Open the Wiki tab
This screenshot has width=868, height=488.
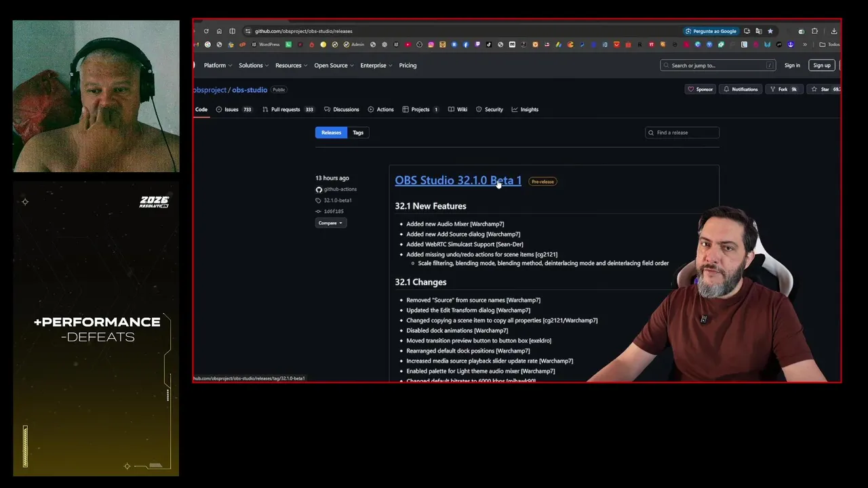point(458,110)
